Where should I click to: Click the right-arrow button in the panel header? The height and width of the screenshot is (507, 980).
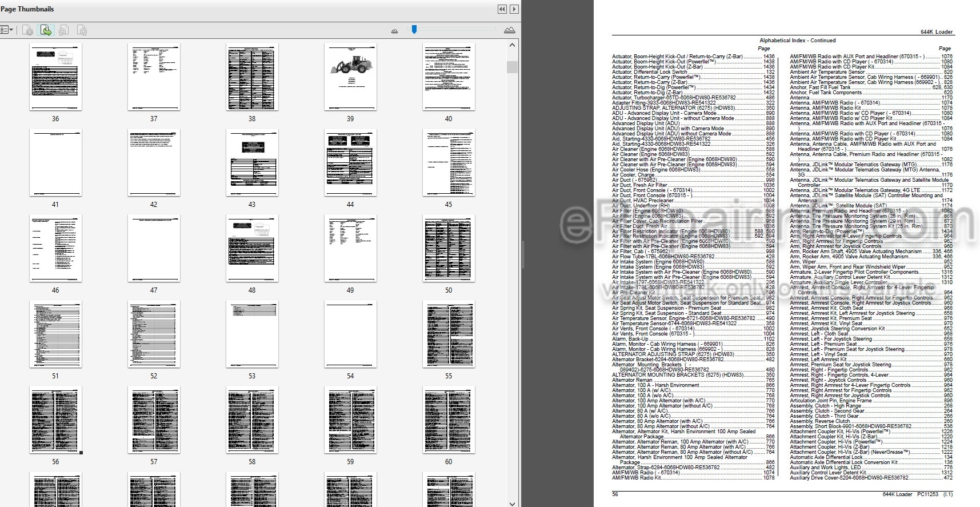pyautogui.click(x=514, y=9)
